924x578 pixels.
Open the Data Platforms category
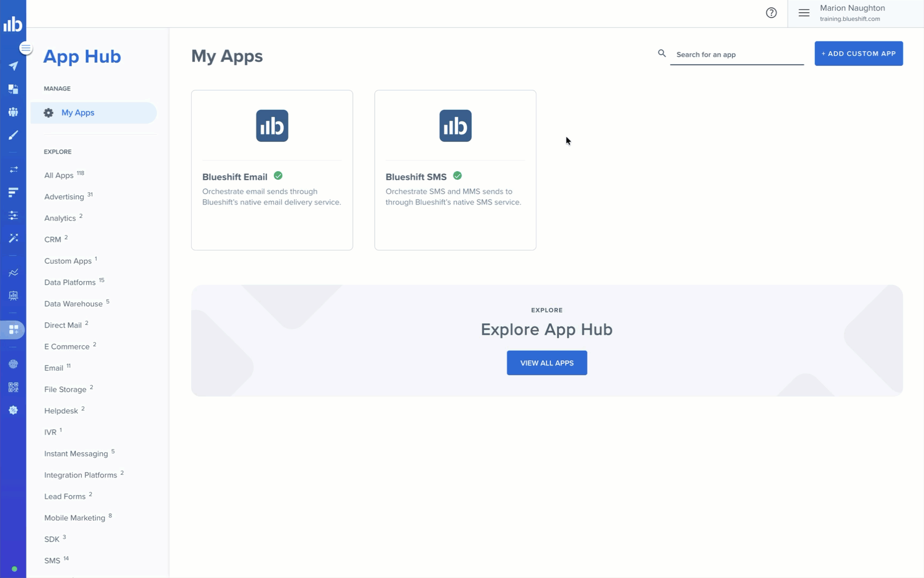(74, 282)
